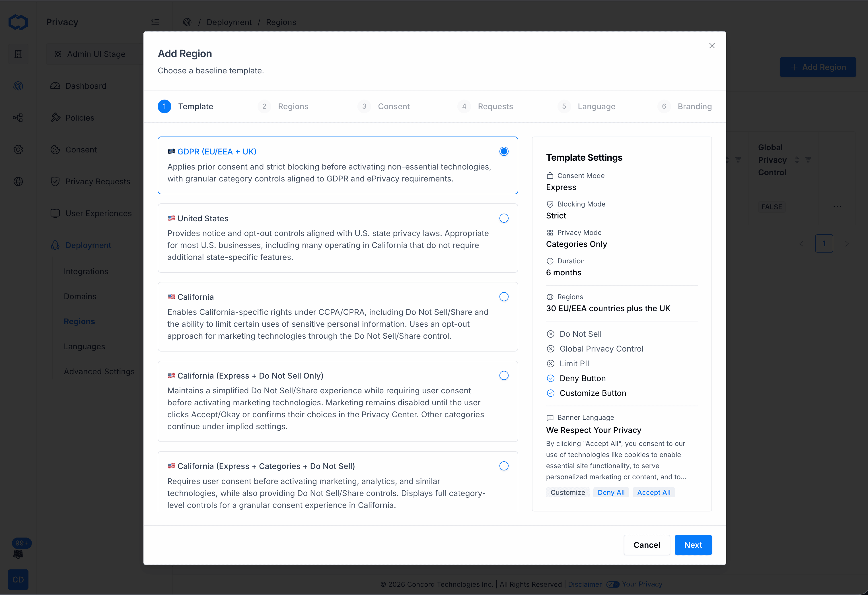Click the row actions ellipsis next to FALSE
The height and width of the screenshot is (595, 868).
pos(837,206)
